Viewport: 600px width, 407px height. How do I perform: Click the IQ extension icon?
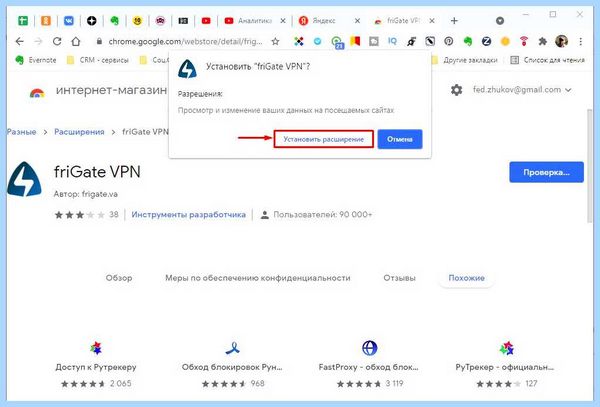coord(392,41)
